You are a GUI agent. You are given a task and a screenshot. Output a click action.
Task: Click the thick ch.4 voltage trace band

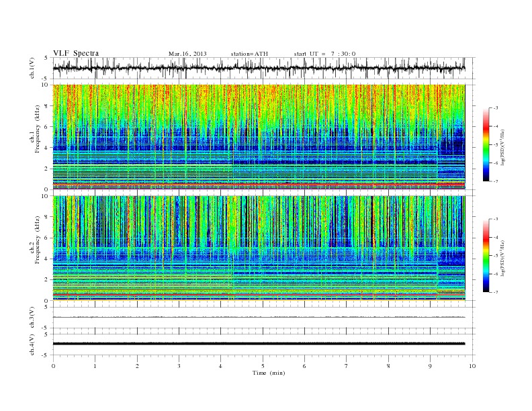259,344
